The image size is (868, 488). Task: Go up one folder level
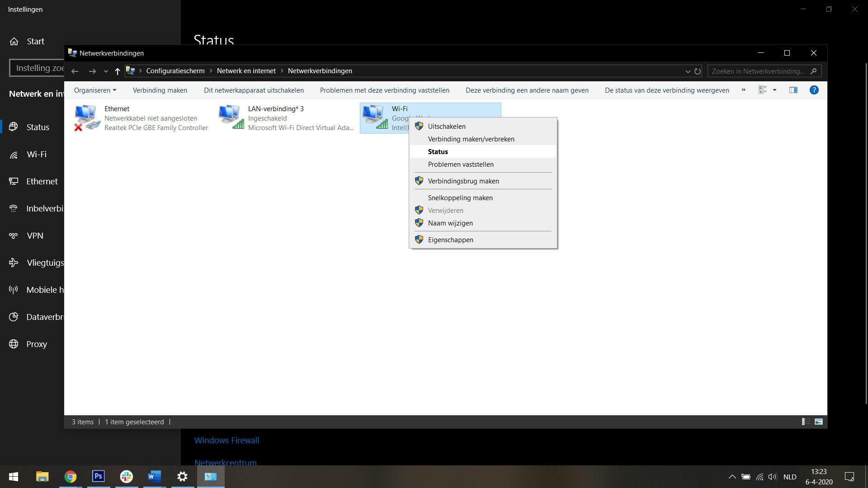(118, 71)
